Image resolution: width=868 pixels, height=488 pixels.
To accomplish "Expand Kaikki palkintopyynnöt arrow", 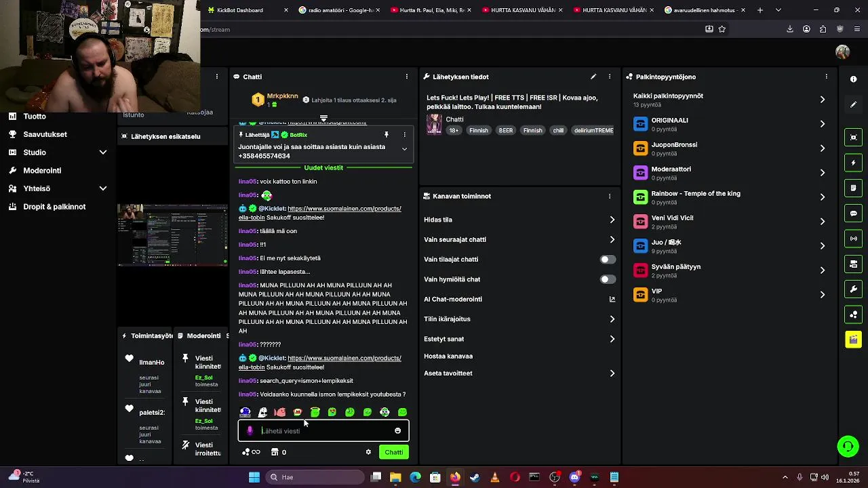I will [x=823, y=100].
